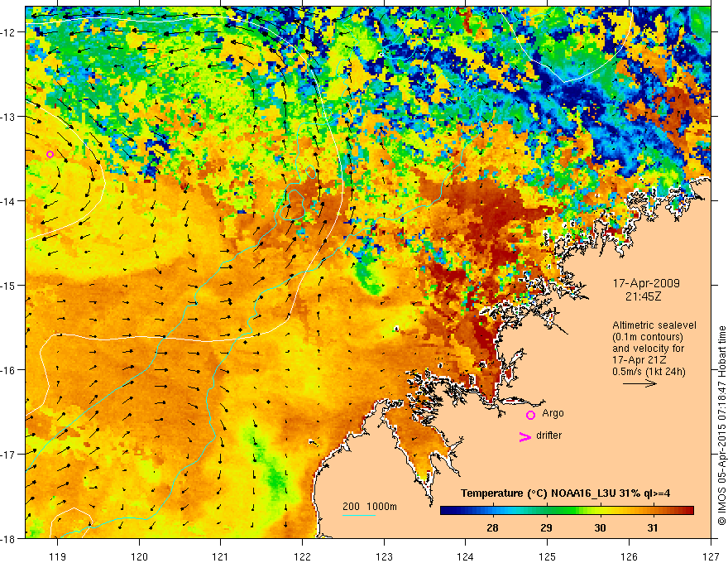728x563 pixels.
Task: Click the '21:45Z' time label
Action: [643, 296]
